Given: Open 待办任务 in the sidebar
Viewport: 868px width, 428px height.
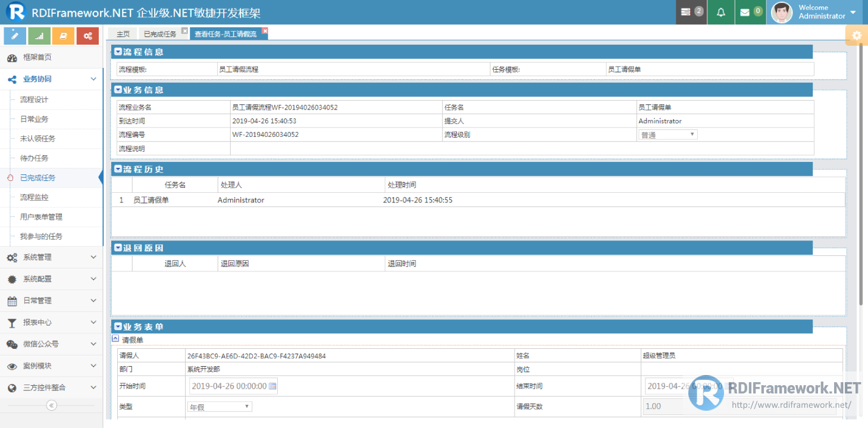Looking at the screenshot, I should pos(51,158).
